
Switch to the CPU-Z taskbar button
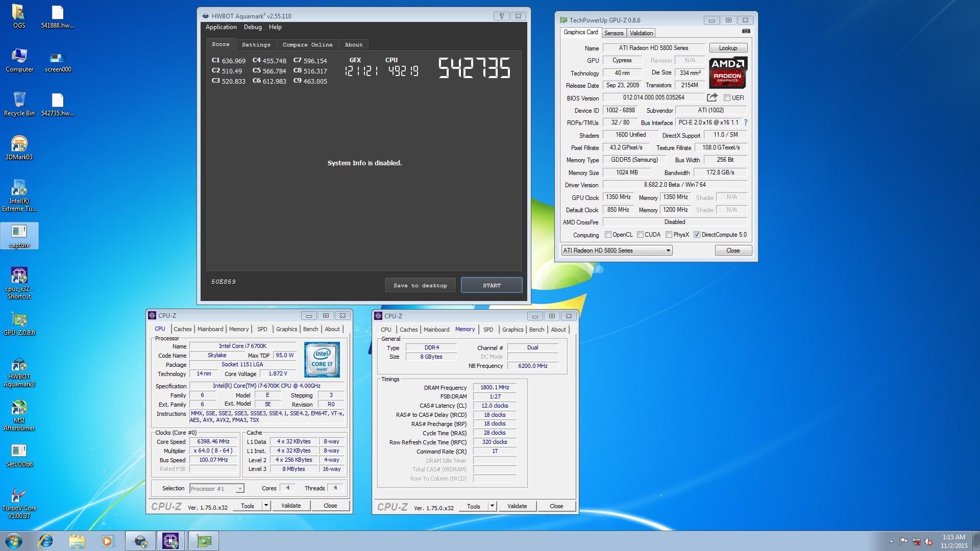click(170, 541)
